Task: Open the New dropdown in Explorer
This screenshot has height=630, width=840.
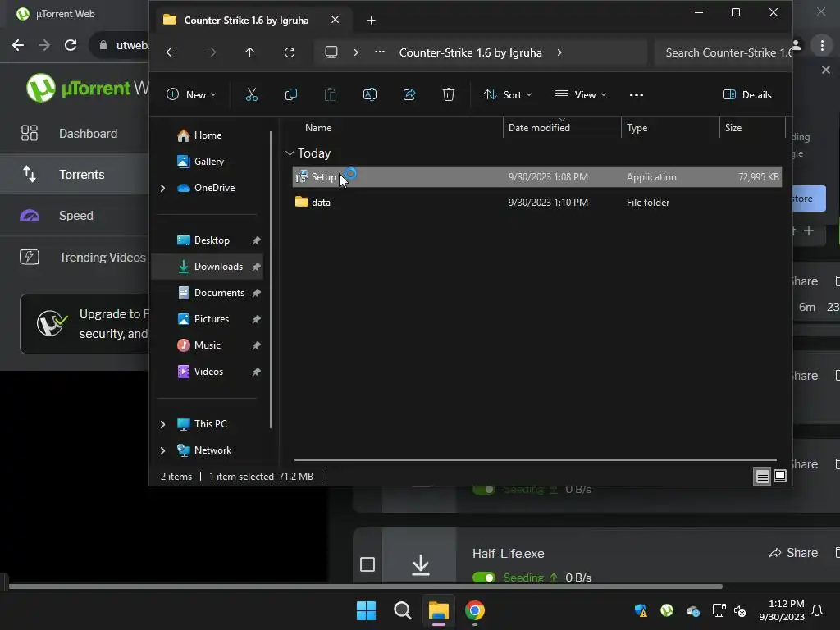Action: [191, 95]
